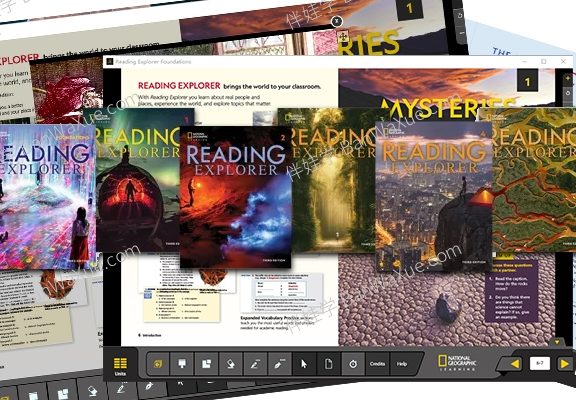Select the Eraser tool in the back window toolbar

tap(93, 391)
